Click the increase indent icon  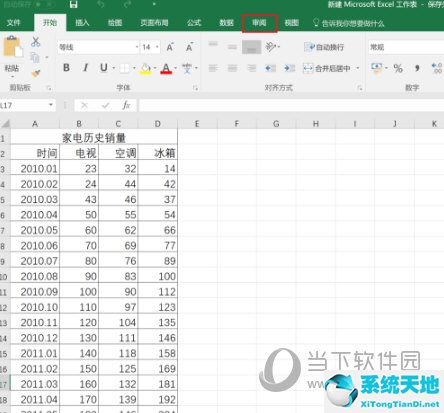(x=289, y=68)
